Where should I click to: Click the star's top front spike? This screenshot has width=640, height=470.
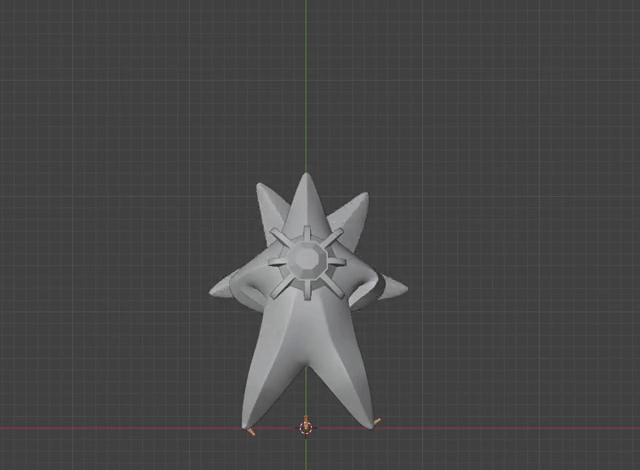(x=306, y=204)
